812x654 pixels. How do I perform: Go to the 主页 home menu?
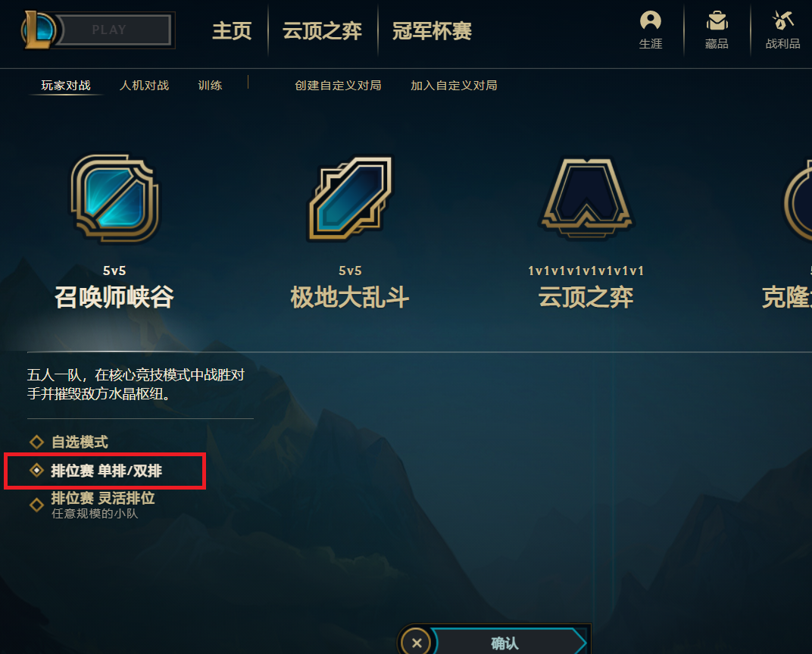pos(232,30)
